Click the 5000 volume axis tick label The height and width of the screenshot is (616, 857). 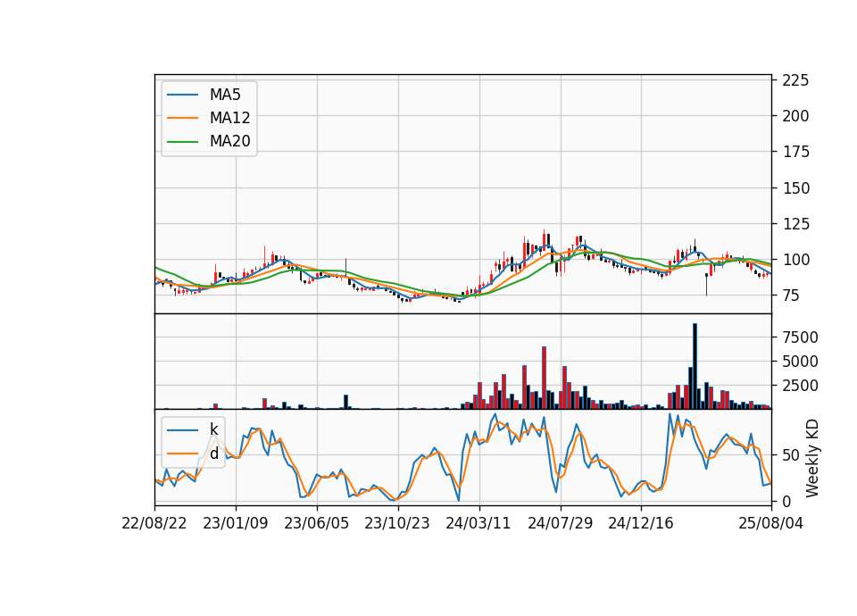point(800,362)
